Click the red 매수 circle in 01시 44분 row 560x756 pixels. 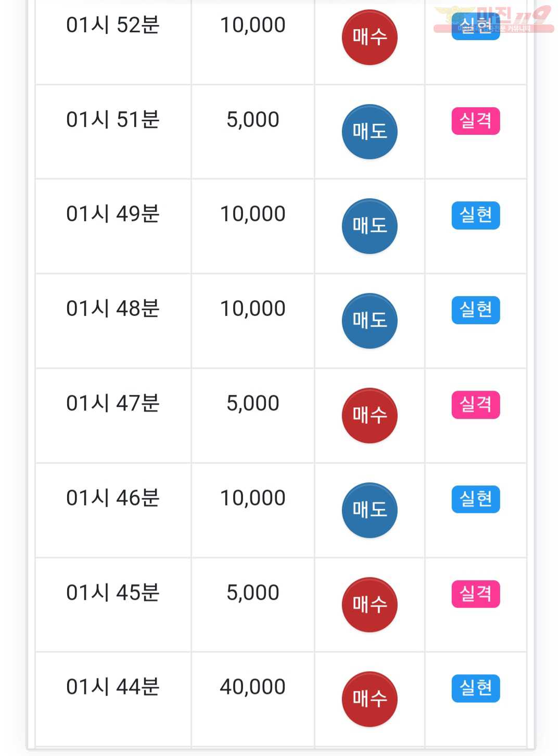pyautogui.click(x=370, y=699)
